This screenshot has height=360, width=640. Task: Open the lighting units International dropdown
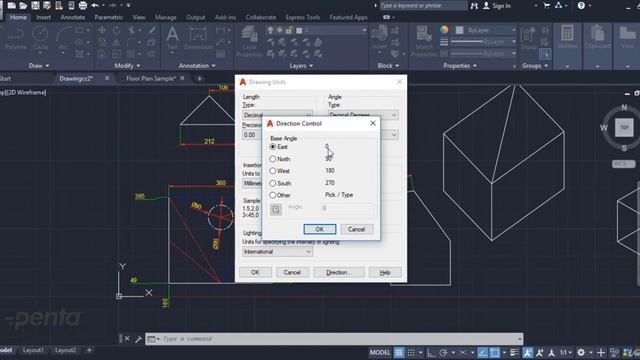pos(277,252)
